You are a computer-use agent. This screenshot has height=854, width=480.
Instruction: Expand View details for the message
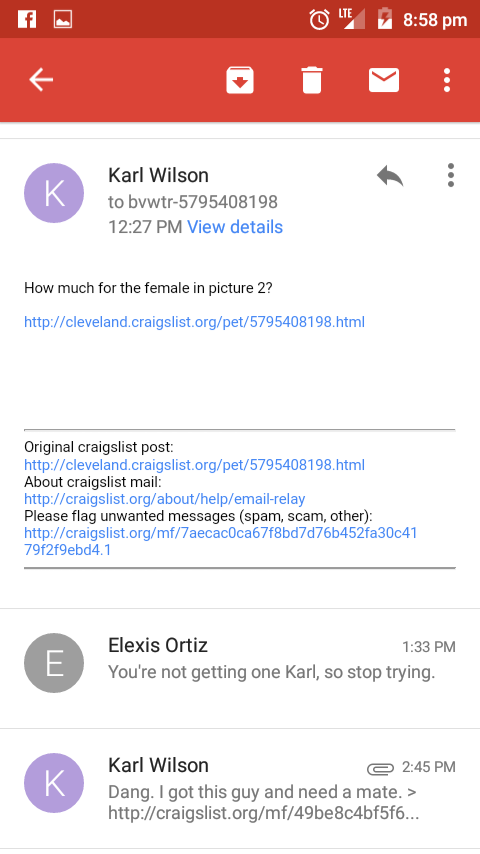(235, 227)
